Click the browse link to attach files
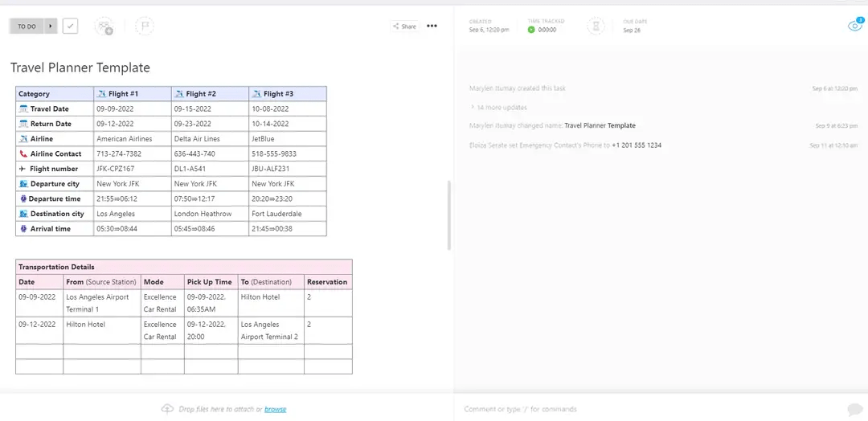This screenshot has height=421, width=868. click(x=275, y=410)
